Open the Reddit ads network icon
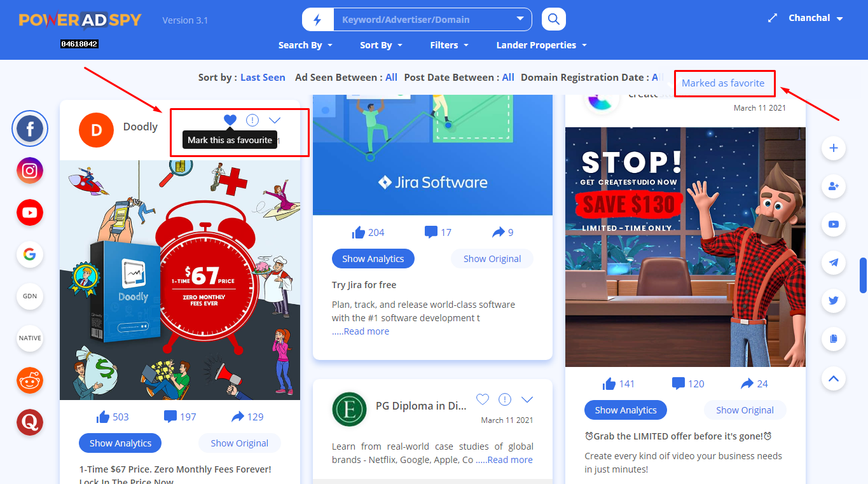Viewport: 868px width, 484px height. [30, 380]
